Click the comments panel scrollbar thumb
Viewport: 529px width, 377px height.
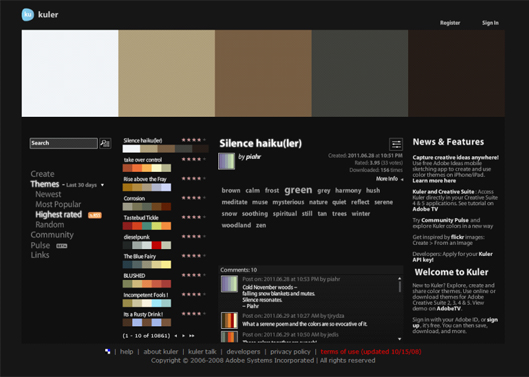[400, 287]
